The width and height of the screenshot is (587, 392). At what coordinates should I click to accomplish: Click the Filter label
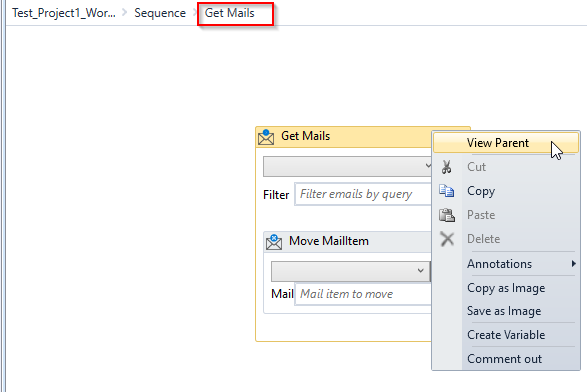pyautogui.click(x=276, y=195)
